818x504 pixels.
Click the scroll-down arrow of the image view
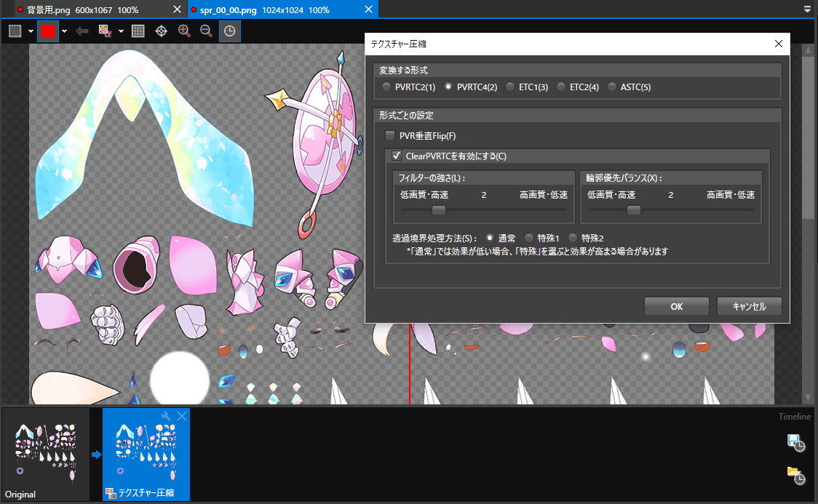point(808,398)
